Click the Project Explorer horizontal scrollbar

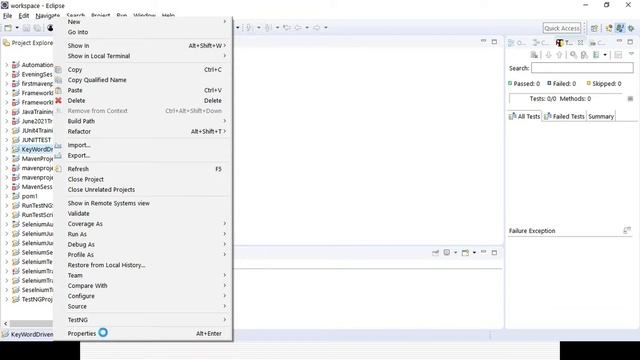point(31,323)
